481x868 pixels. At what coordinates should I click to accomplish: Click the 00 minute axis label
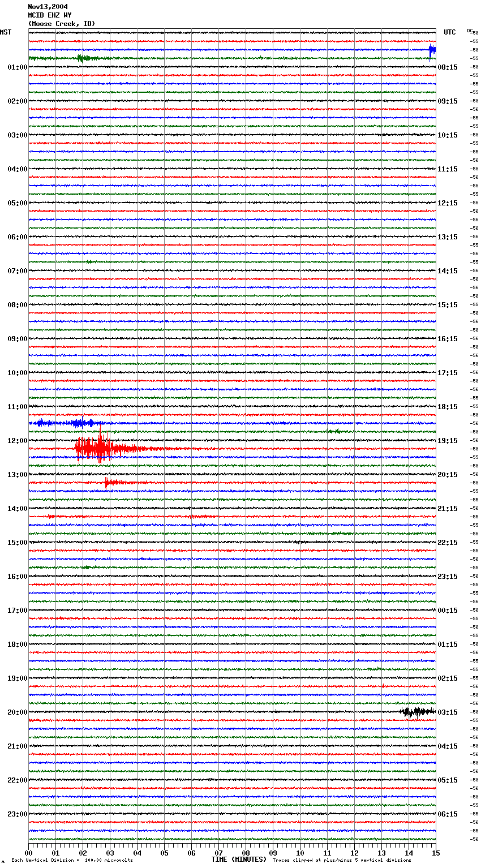(x=28, y=853)
